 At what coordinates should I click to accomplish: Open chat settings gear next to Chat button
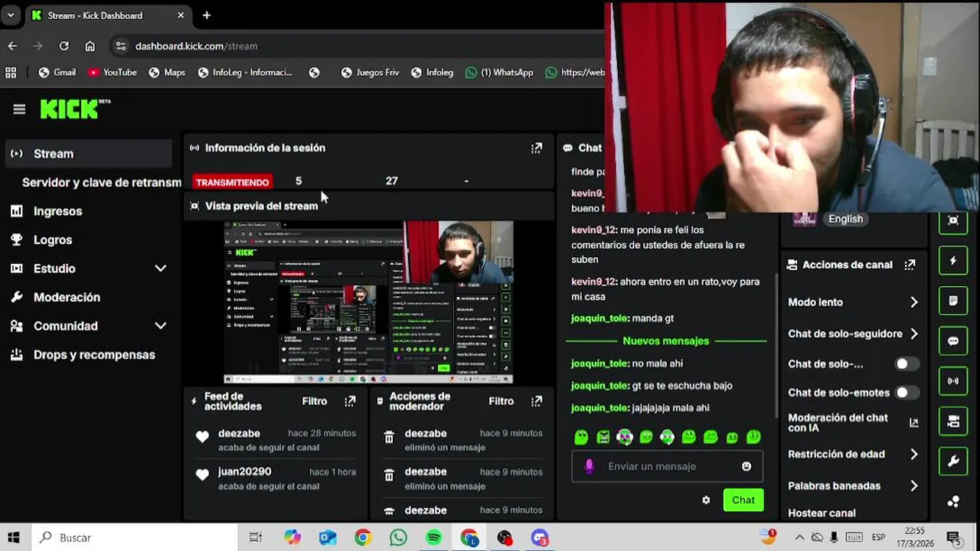(706, 500)
